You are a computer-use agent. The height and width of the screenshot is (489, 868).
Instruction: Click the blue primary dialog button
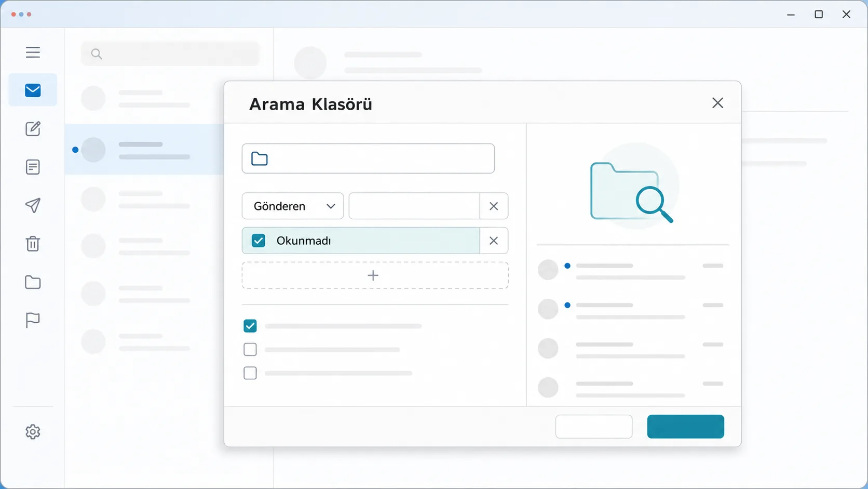coord(685,427)
